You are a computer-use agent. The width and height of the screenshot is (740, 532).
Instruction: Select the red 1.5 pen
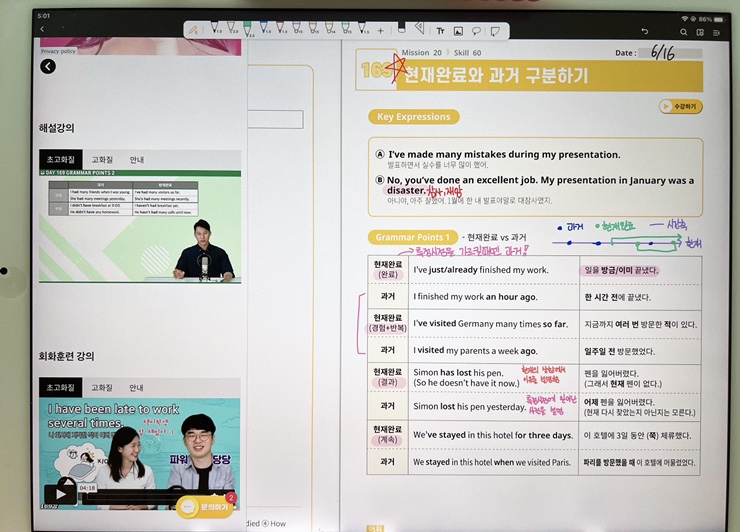point(281,28)
